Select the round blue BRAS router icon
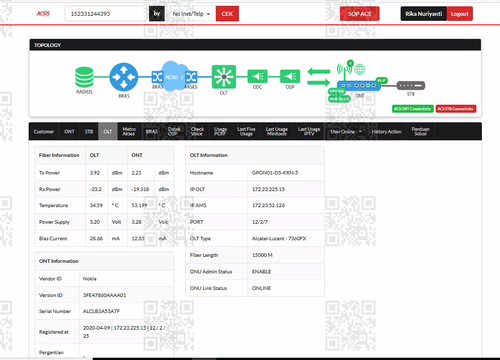The image size is (500, 360). pyautogui.click(x=124, y=77)
